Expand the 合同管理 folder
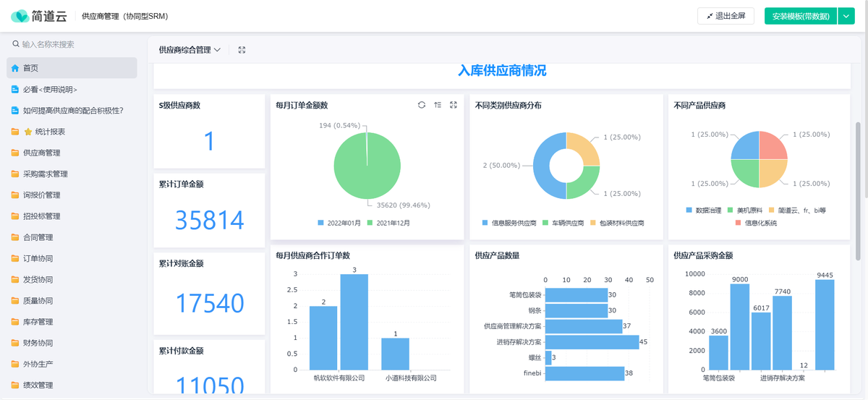 [72, 237]
